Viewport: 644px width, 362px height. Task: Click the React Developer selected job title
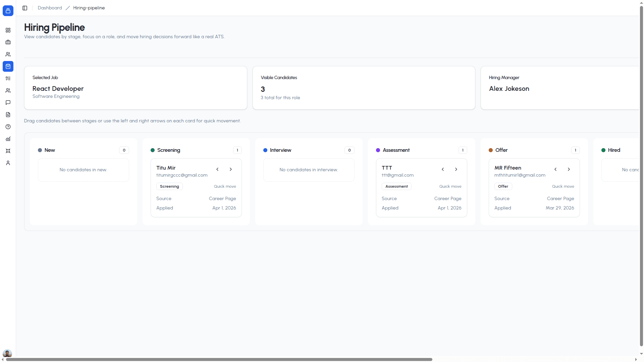(x=58, y=89)
